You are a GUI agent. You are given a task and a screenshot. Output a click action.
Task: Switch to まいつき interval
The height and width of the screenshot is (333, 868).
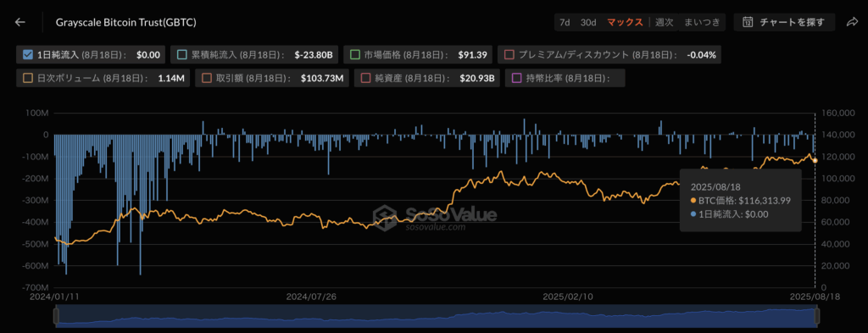pyautogui.click(x=702, y=22)
